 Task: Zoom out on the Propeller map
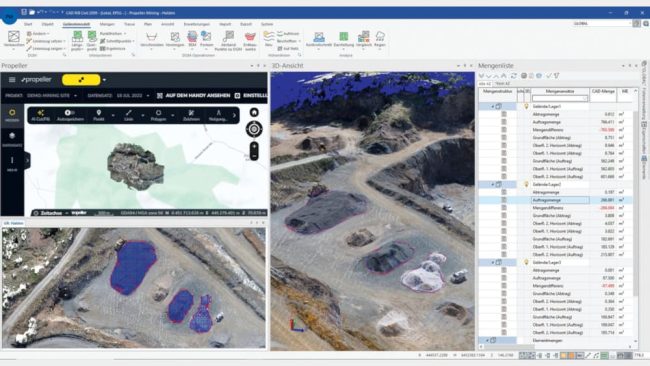[x=254, y=156]
